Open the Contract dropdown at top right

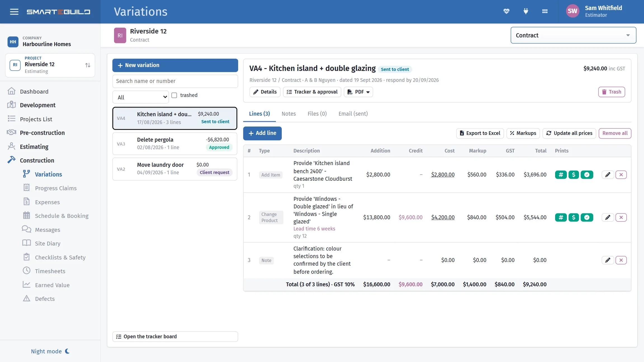[x=573, y=35]
